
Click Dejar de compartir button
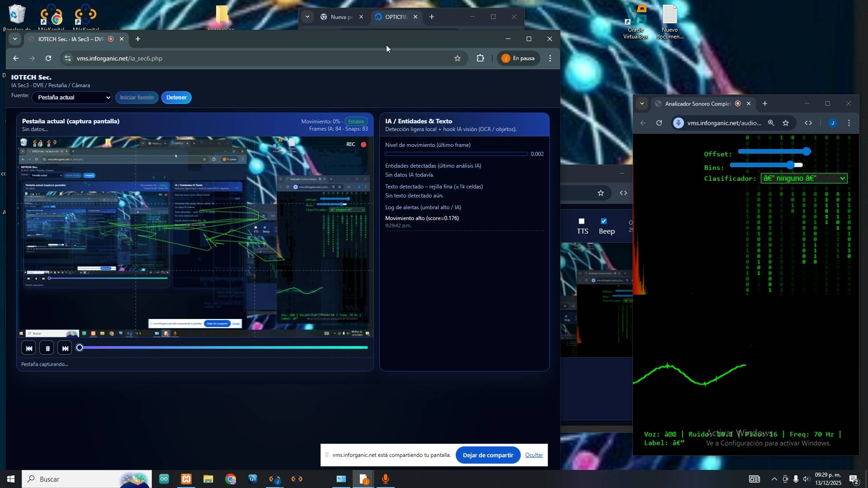pos(487,455)
